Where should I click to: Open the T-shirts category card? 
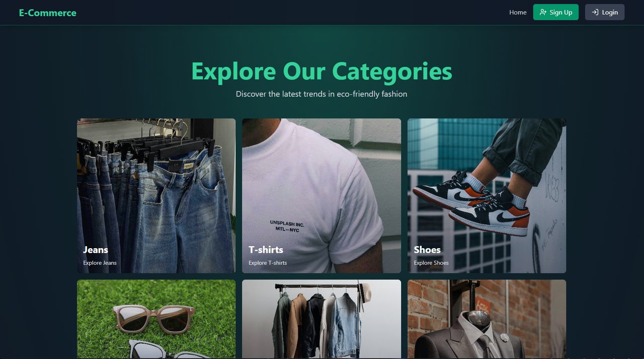tap(321, 196)
